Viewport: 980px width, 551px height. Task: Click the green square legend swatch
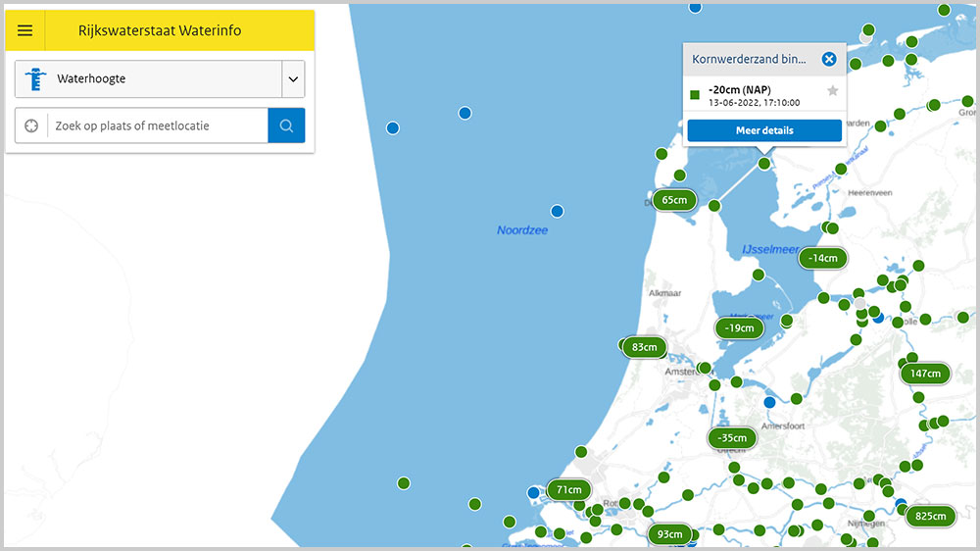[695, 95]
